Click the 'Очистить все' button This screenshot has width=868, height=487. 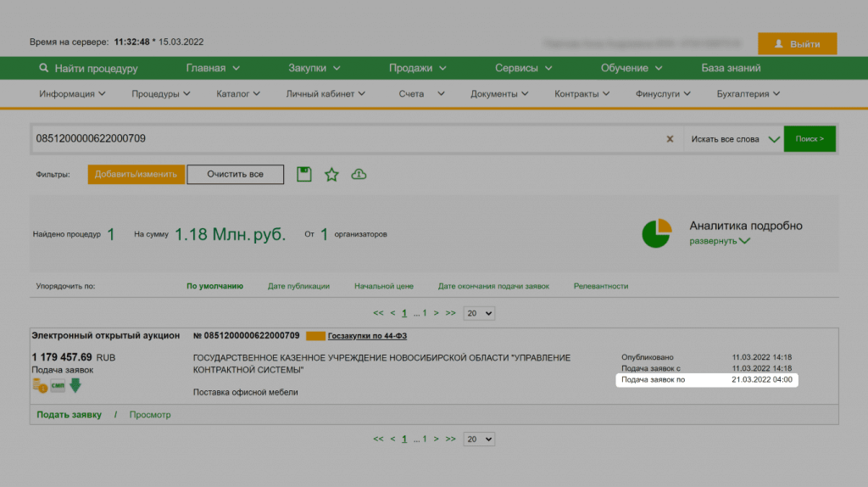(x=235, y=174)
